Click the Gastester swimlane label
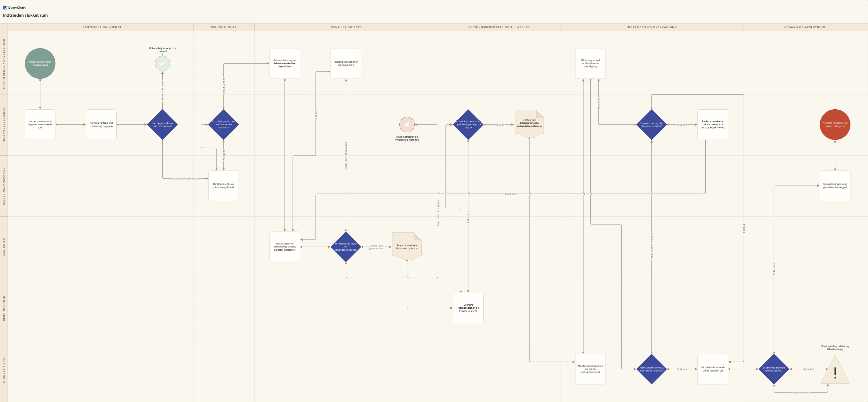Image resolution: width=868 pixels, height=402 pixels. click(x=4, y=247)
